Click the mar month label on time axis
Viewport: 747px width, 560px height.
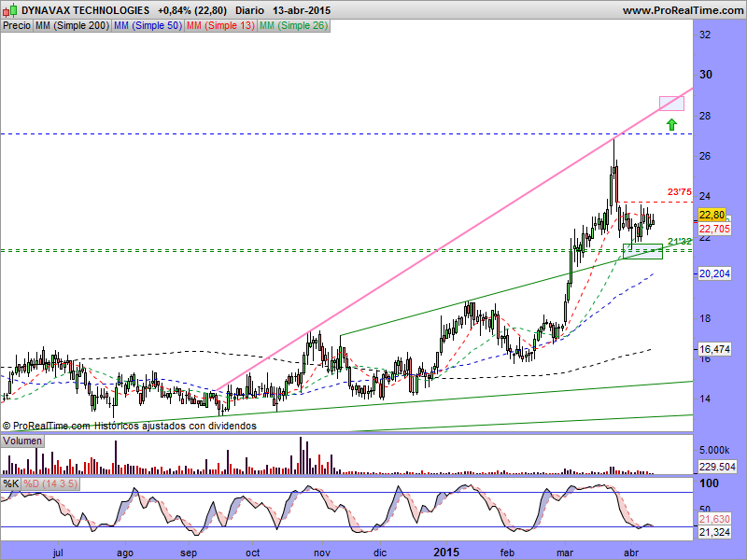565,553
